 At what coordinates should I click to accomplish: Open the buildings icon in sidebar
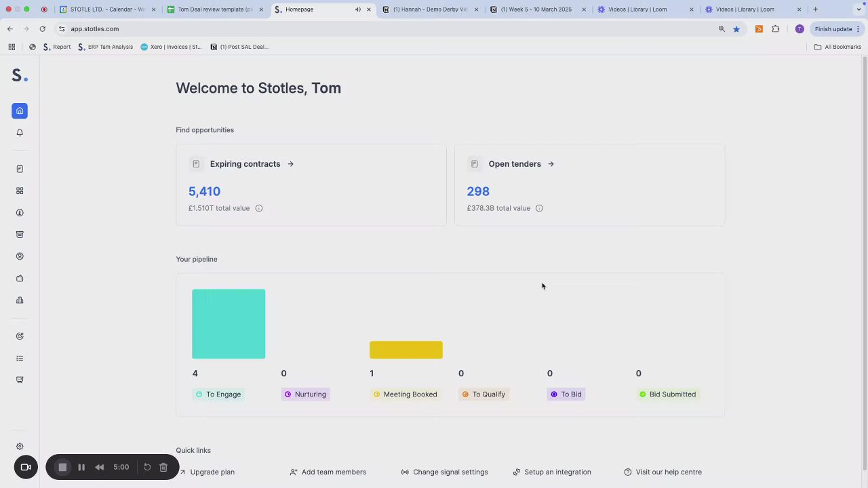pos(20,300)
